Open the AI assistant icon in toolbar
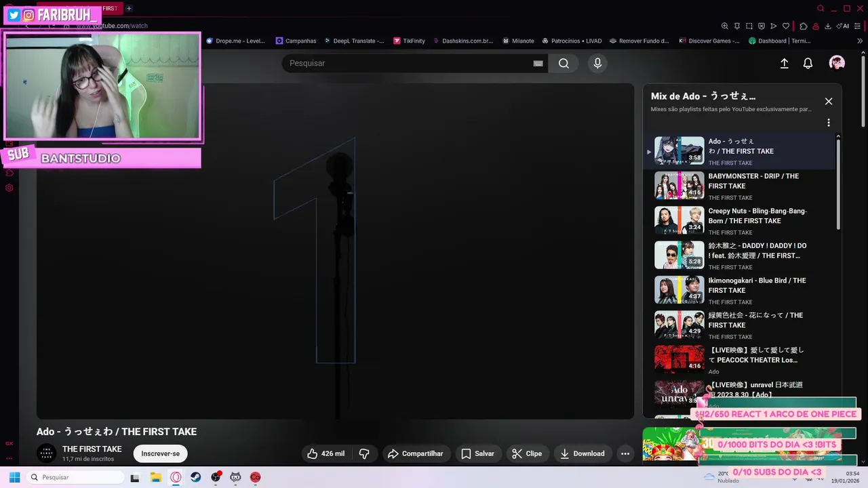 (x=843, y=26)
